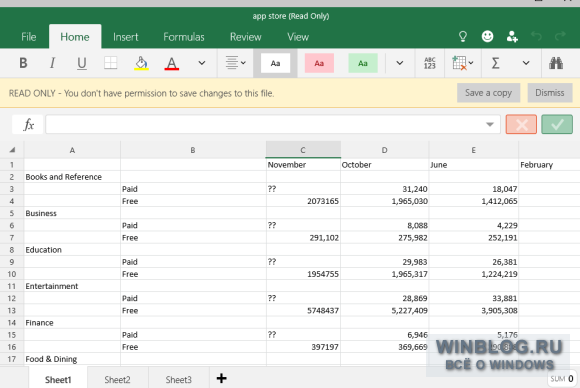
Task: Switch to Sheet1 tab
Action: (58, 379)
